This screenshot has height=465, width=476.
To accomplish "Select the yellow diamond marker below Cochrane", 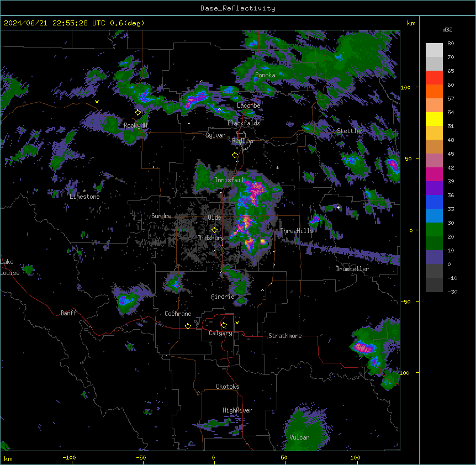I will [x=188, y=326].
